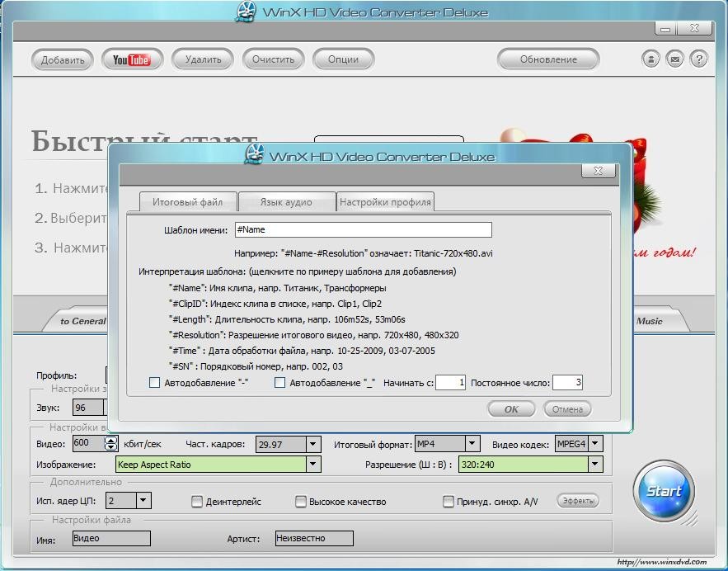Click the blue Start conversion button
The height and width of the screenshot is (571, 728).
[x=664, y=491]
